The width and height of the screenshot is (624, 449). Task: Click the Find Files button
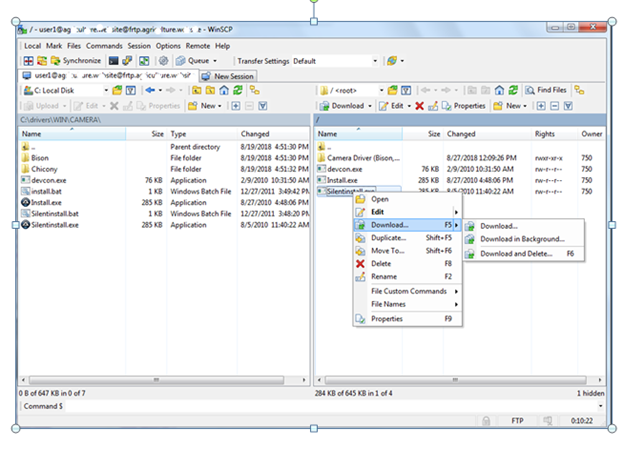(x=546, y=90)
